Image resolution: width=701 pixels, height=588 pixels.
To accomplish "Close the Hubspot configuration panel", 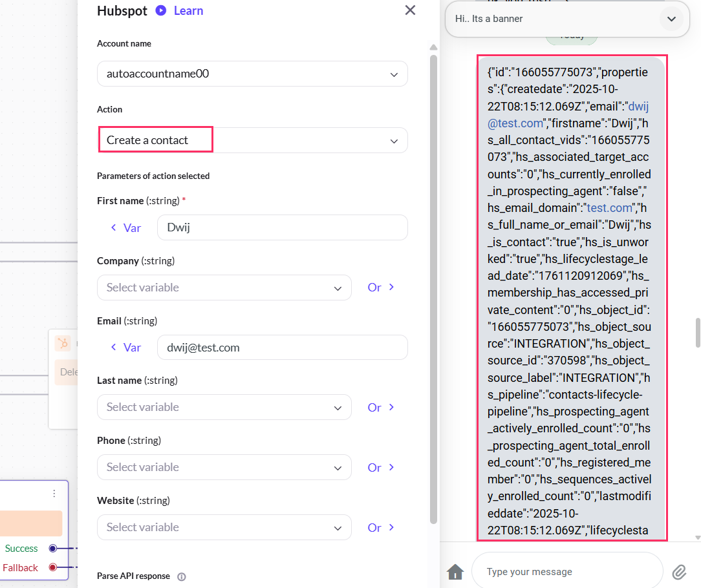I will click(410, 10).
